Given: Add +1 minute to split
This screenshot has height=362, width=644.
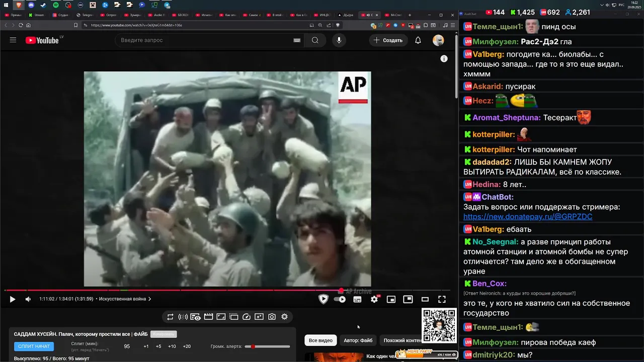Looking at the screenshot, I should pos(146,346).
